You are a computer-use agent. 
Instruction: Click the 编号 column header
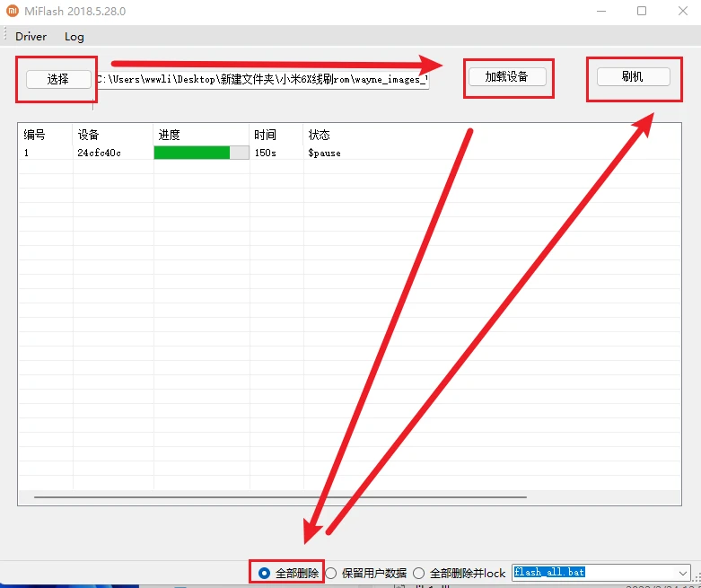[x=45, y=135]
